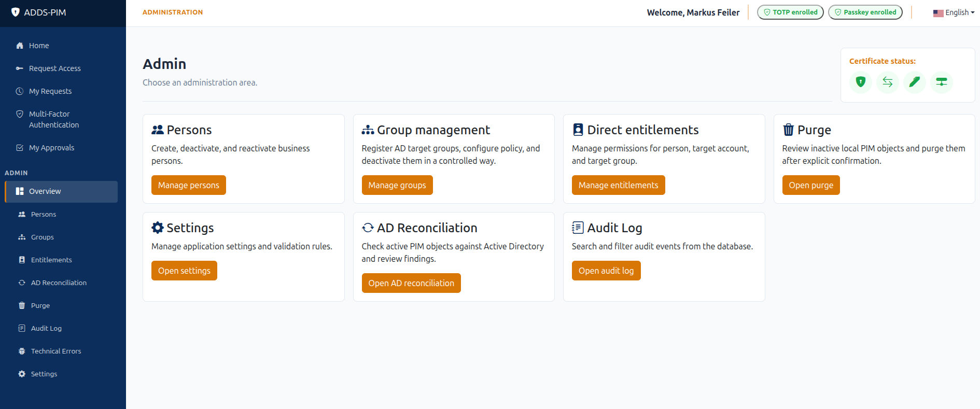Click the bug icon beside Technical Errors
980x409 pixels.
[x=22, y=351]
